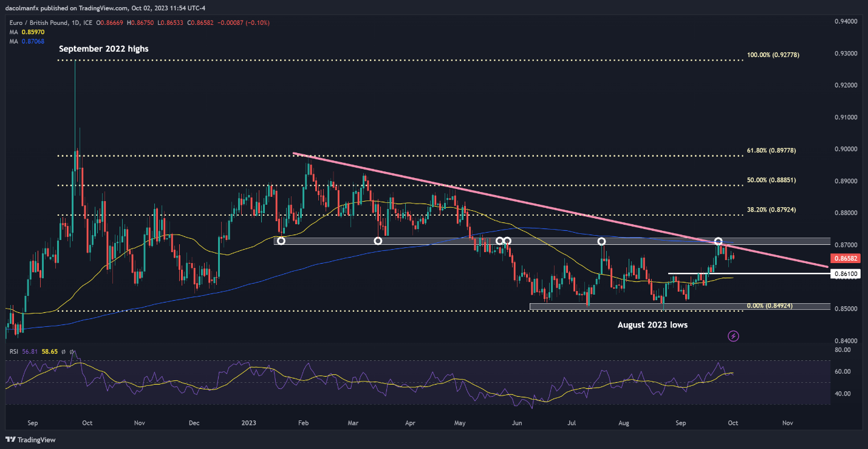This screenshot has width=868, height=449.
Task: Click the Aug label on time axis
Action: coord(624,422)
